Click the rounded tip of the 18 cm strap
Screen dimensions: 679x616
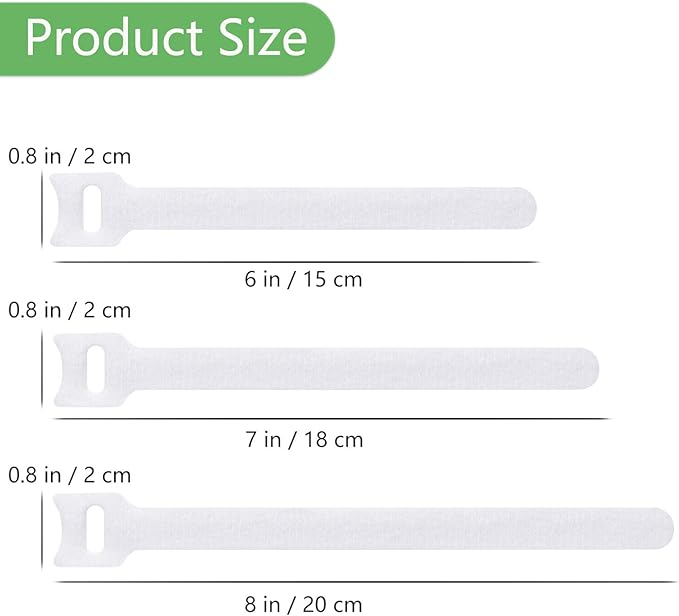[x=588, y=367]
